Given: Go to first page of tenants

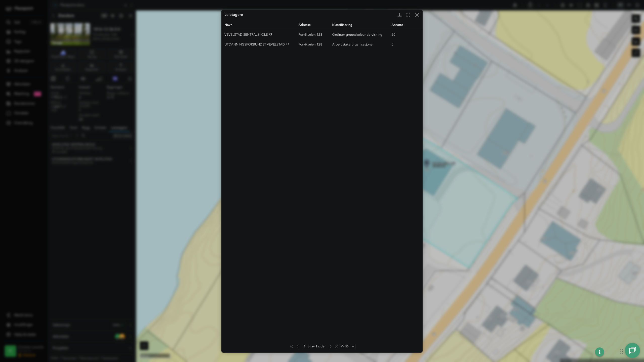Looking at the screenshot, I should (x=292, y=346).
